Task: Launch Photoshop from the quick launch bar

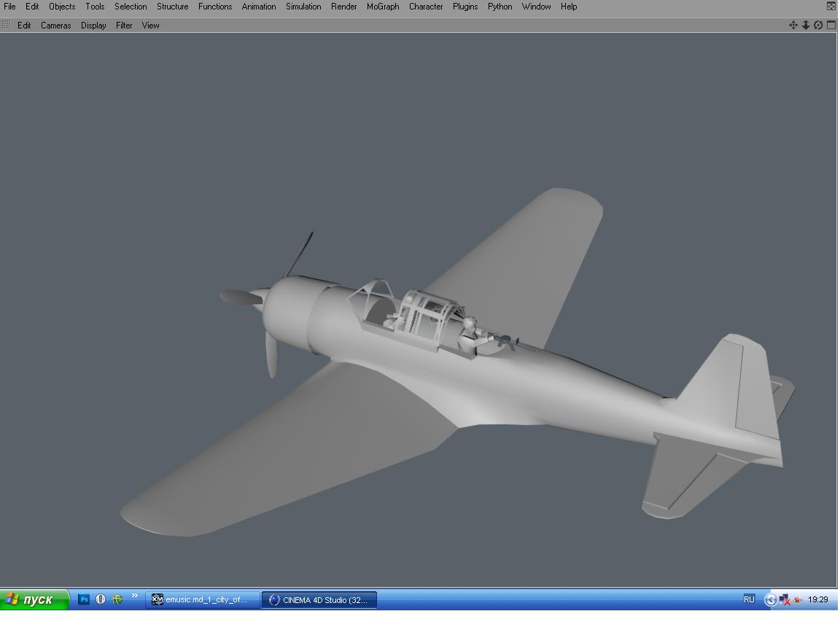Action: 84,599
